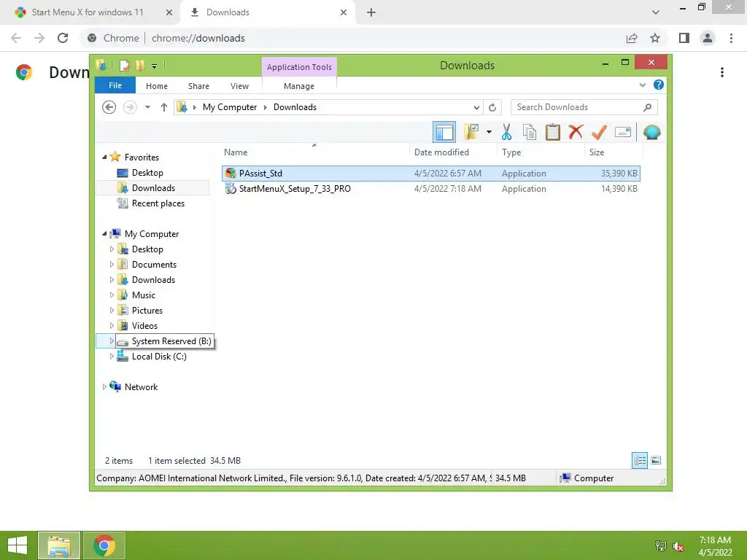Refresh the Downloads folder view
This screenshot has width=747, height=560.
coord(492,107)
